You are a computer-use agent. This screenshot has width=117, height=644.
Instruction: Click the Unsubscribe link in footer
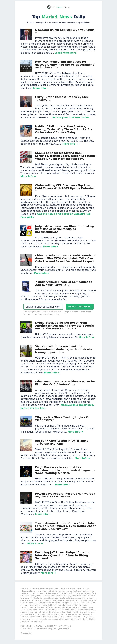(26, 633)
